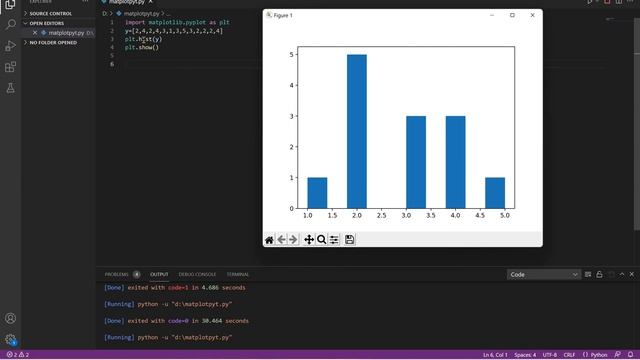Screen dimensions: 640x360
Task: Open the Code output channel dropdown
Action: (x=543, y=275)
